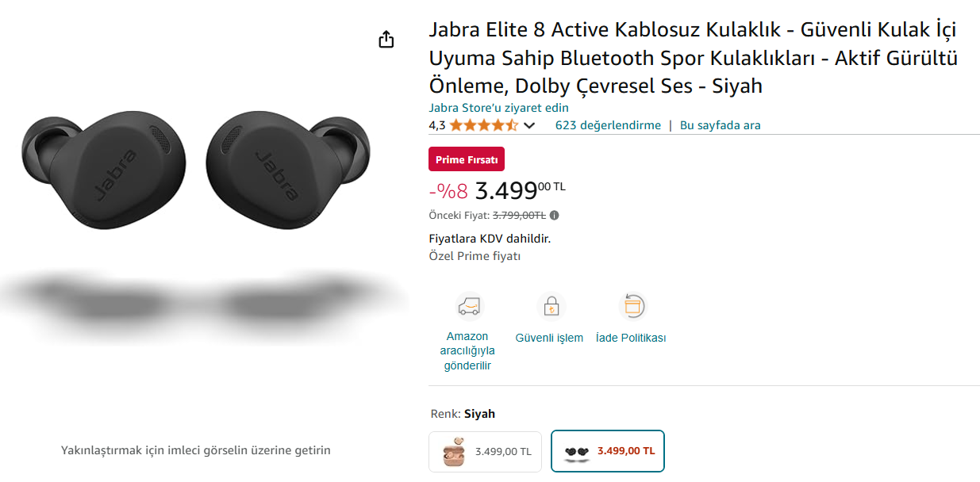The height and width of the screenshot is (482, 980).
Task: Click the Prime Fırsatı badge
Action: click(467, 159)
